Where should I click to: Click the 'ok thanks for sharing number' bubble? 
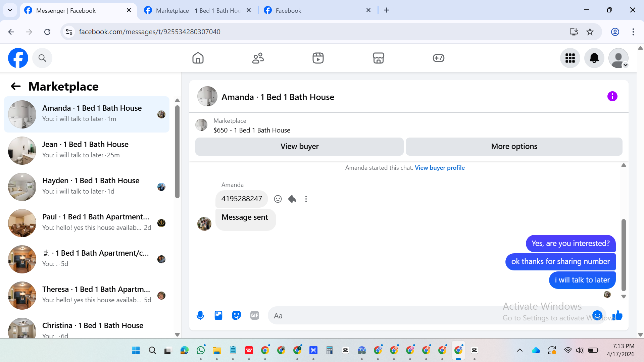point(560,262)
